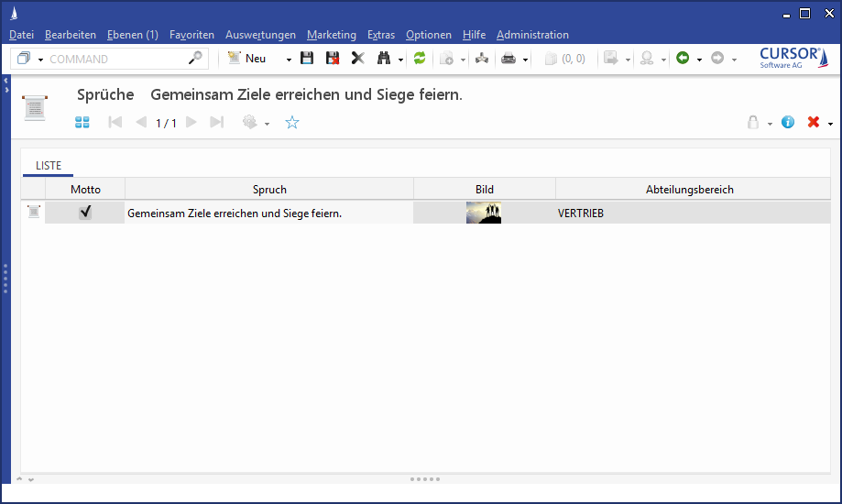
Task: Open dropdown next to binoculars search
Action: pyautogui.click(x=400, y=59)
